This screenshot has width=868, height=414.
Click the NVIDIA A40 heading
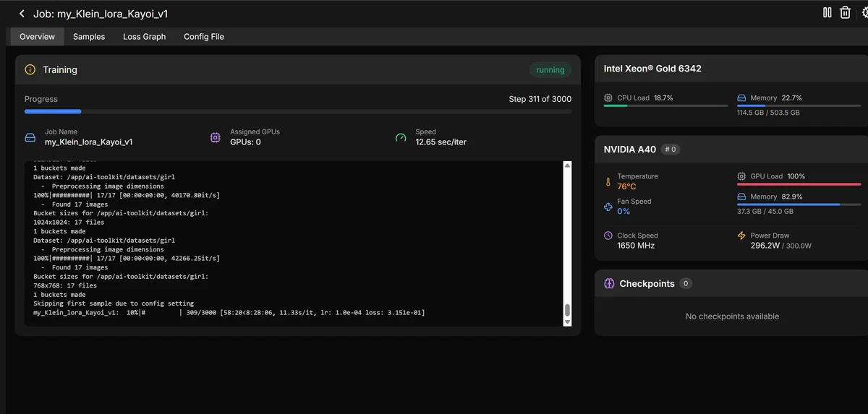point(630,150)
